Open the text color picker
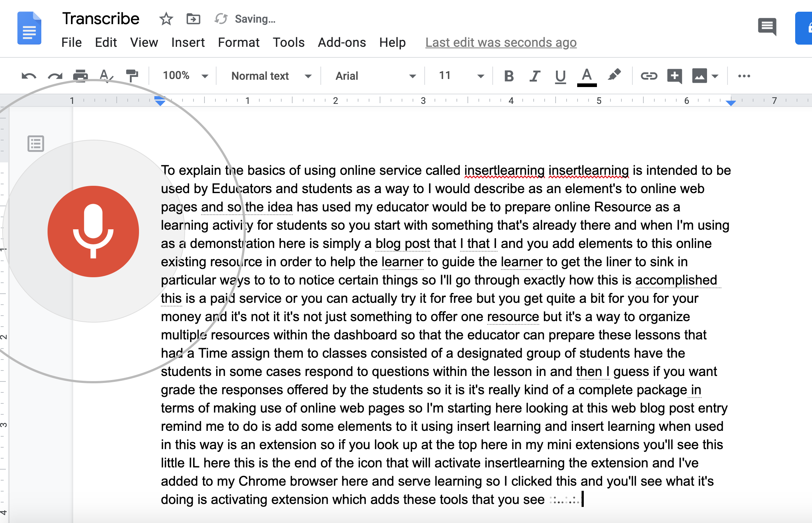Viewport: 812px width, 523px height. [587, 77]
